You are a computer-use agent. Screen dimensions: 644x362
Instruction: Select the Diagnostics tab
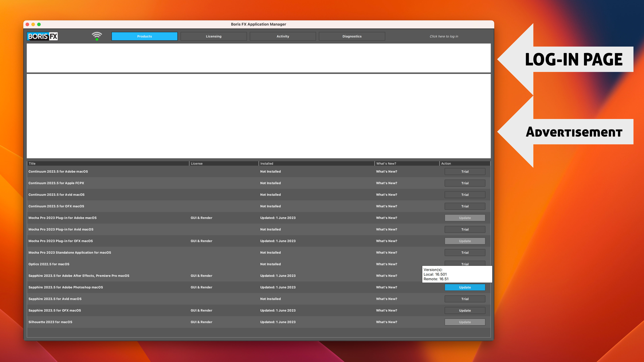(352, 36)
